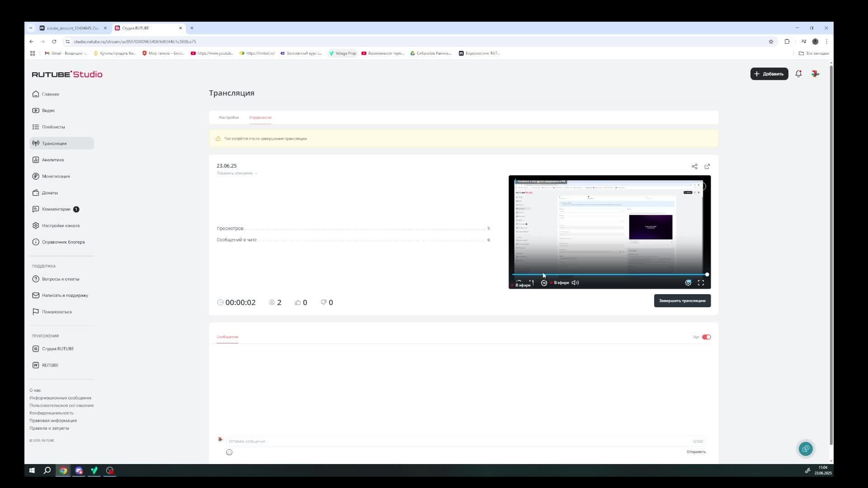Click the В эфире live indicator in player

coord(560,283)
